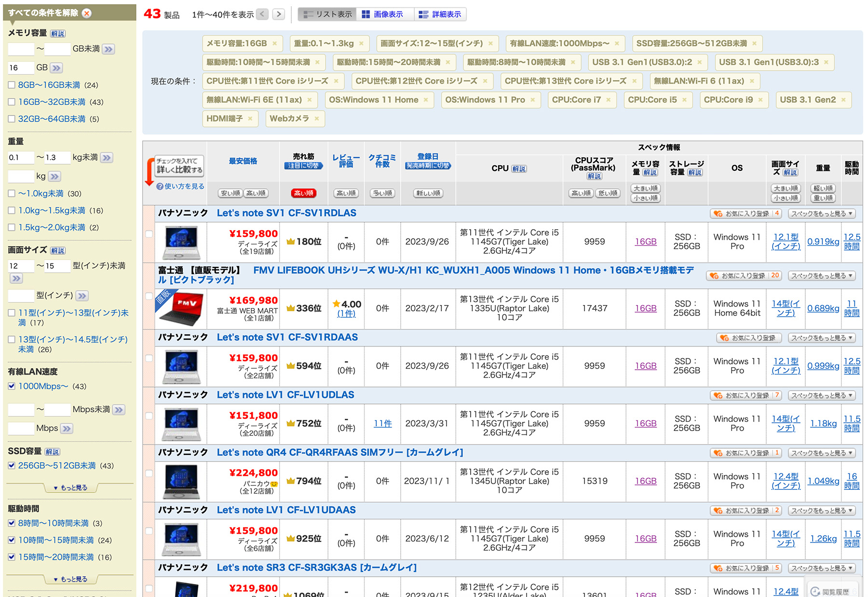
Task: Sort by lowest price with 安い順 button
Action: (230, 193)
